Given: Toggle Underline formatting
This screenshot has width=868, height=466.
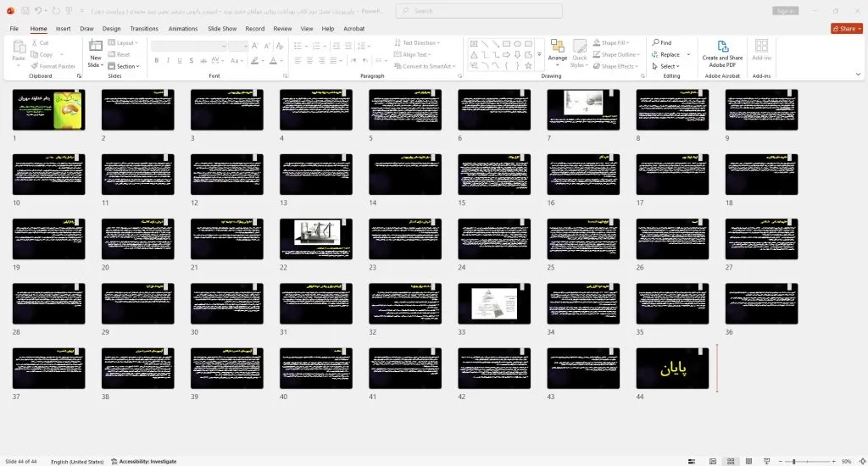Looking at the screenshot, I should click(x=180, y=60).
